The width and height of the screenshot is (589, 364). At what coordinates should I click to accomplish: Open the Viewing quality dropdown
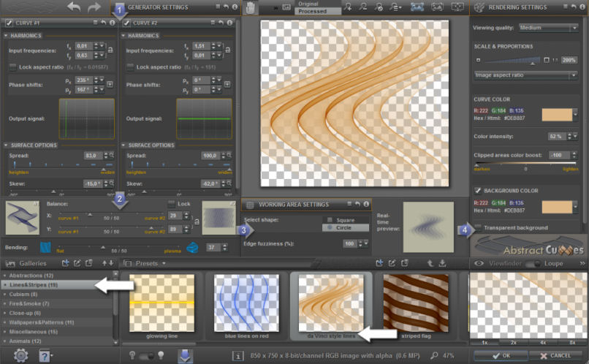pyautogui.click(x=548, y=28)
